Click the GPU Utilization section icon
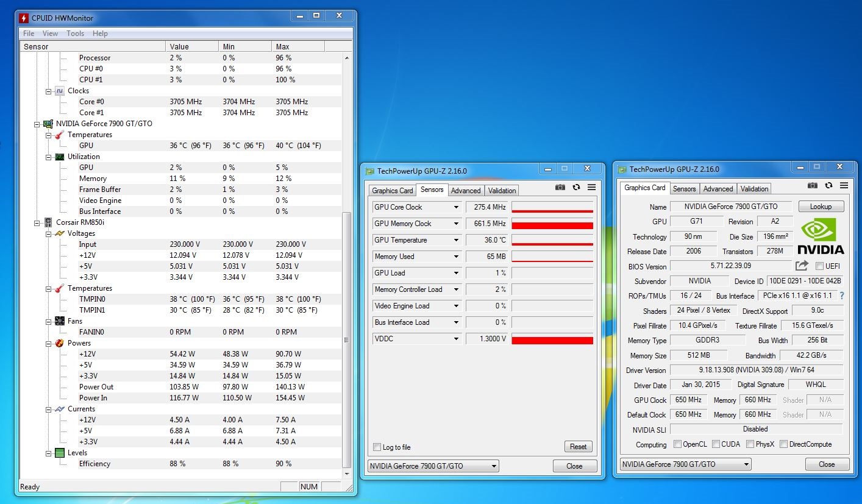 (x=59, y=157)
